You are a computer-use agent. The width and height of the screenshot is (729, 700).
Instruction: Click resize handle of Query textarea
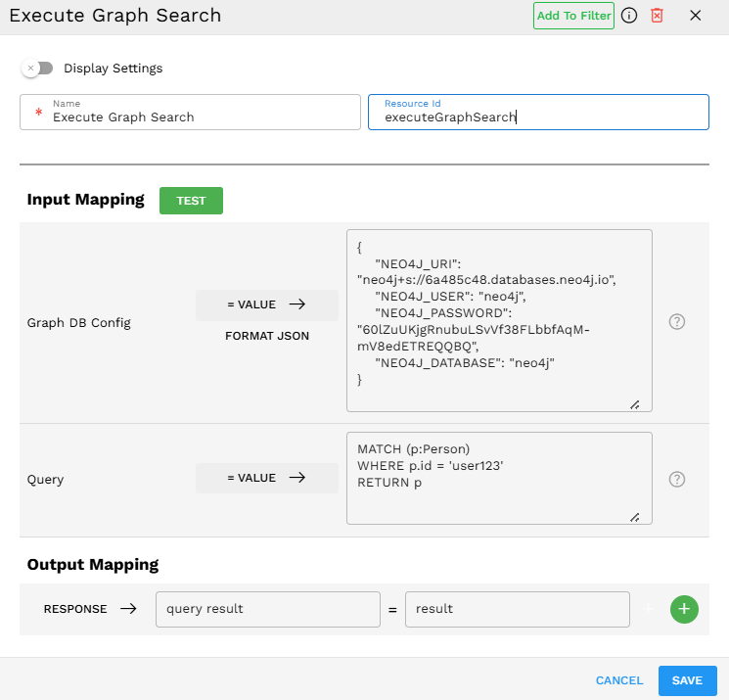click(634, 517)
